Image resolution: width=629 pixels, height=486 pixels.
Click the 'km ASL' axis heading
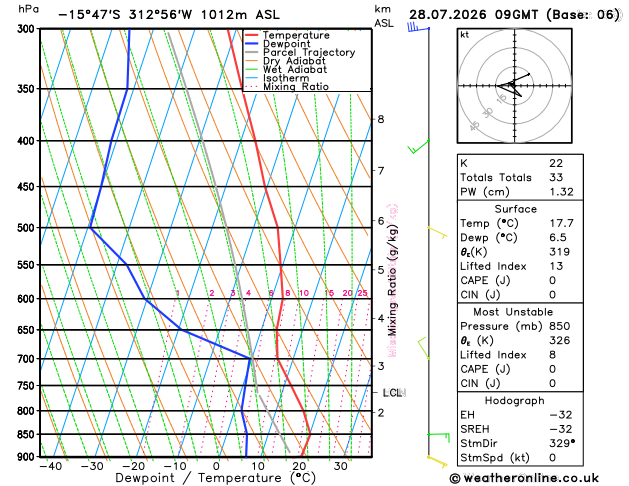384,16
